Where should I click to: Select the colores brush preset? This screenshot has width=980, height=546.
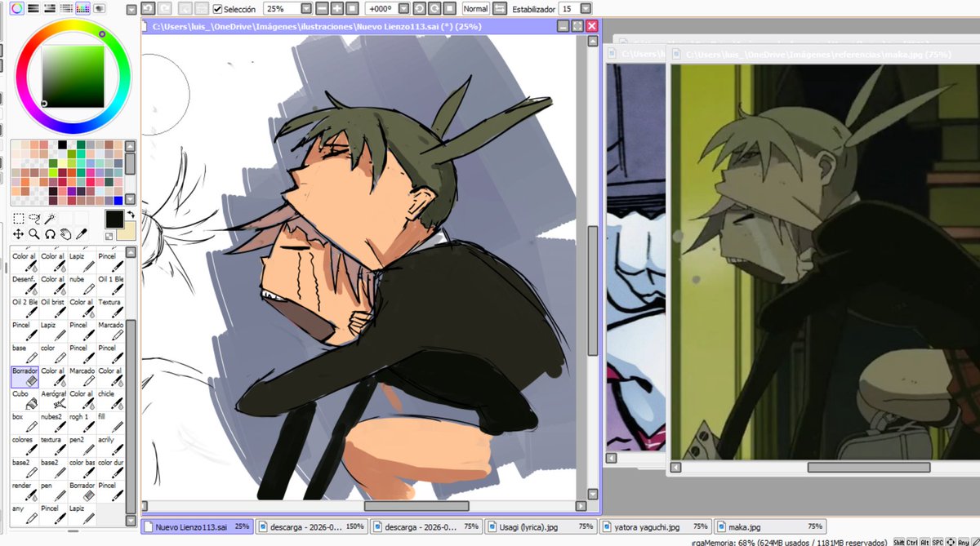click(24, 445)
